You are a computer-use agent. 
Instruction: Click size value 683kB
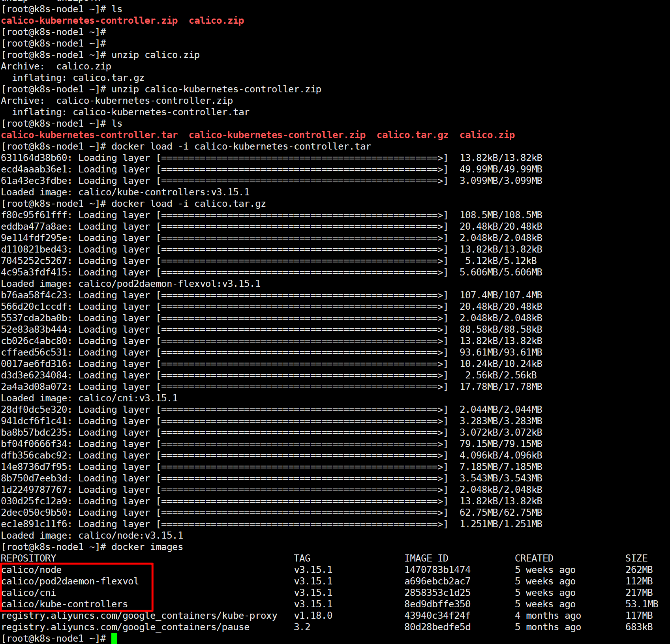pyautogui.click(x=639, y=627)
